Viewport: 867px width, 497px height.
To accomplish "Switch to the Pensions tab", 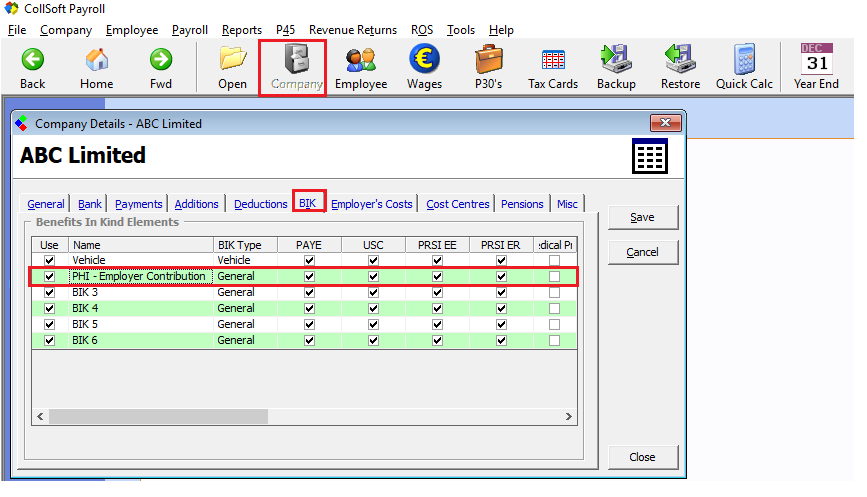I will [522, 204].
